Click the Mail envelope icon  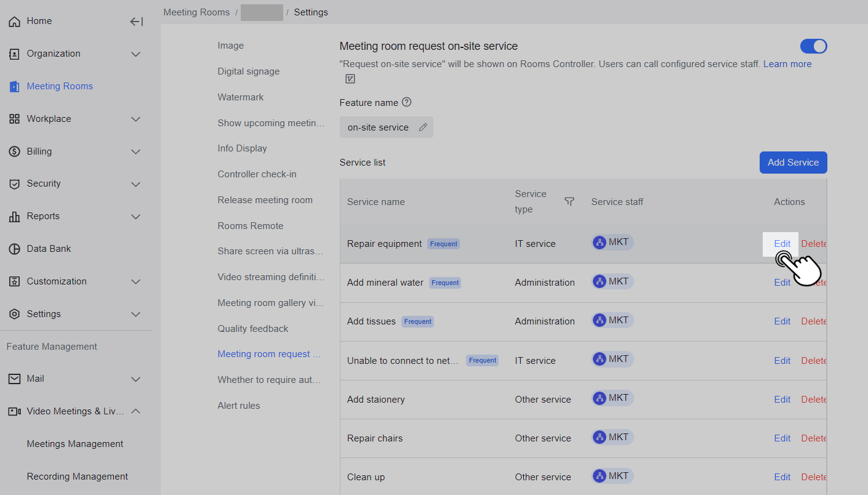tap(14, 379)
